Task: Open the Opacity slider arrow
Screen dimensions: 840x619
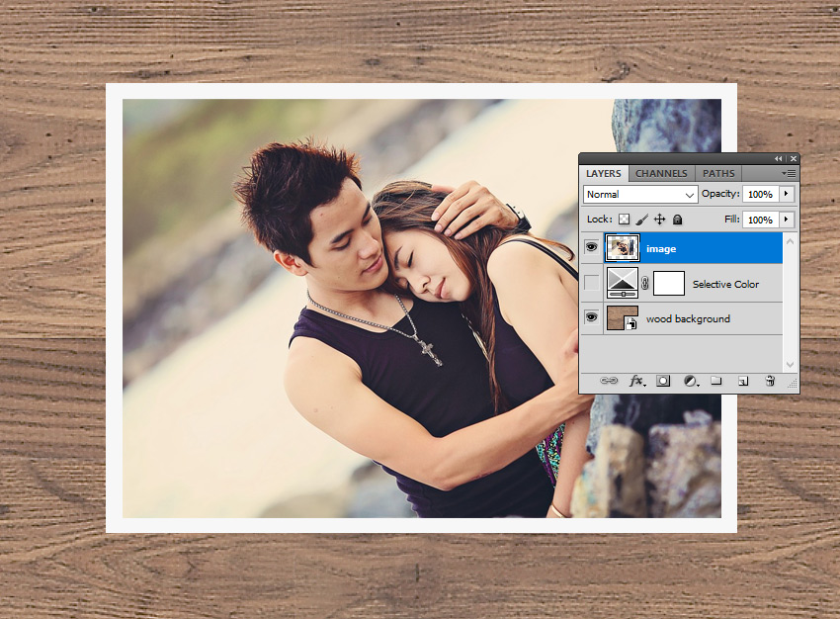Action: (x=787, y=195)
